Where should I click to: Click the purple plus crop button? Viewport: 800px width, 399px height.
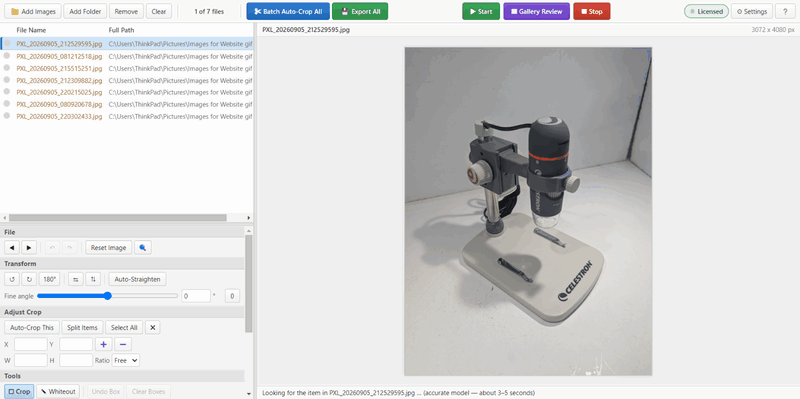click(104, 344)
